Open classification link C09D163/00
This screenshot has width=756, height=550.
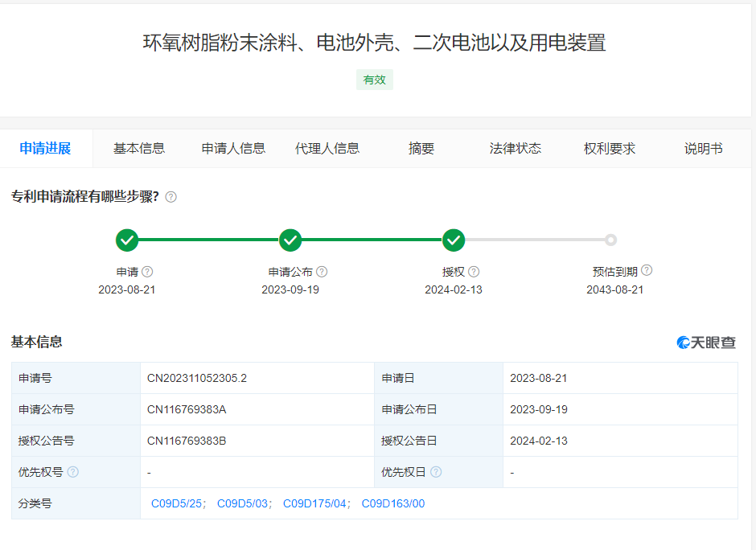pyautogui.click(x=393, y=503)
